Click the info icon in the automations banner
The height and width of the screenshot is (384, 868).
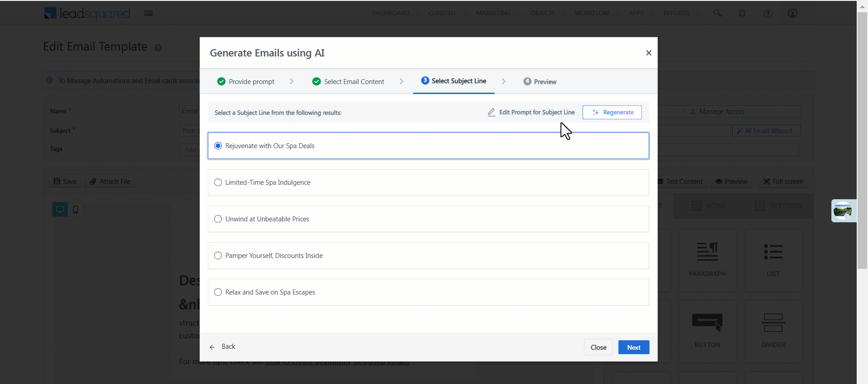coord(49,80)
